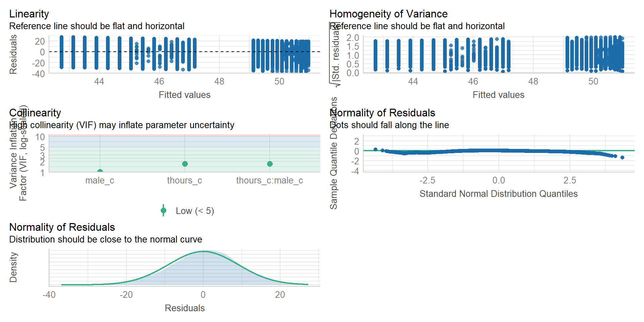Click the male_c axis label

pos(100,180)
